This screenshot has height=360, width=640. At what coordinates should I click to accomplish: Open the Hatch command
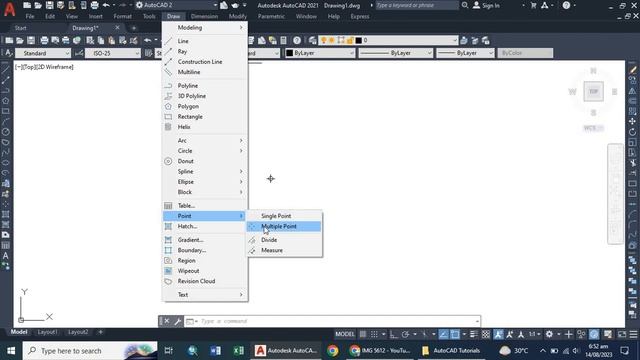pyautogui.click(x=205, y=226)
